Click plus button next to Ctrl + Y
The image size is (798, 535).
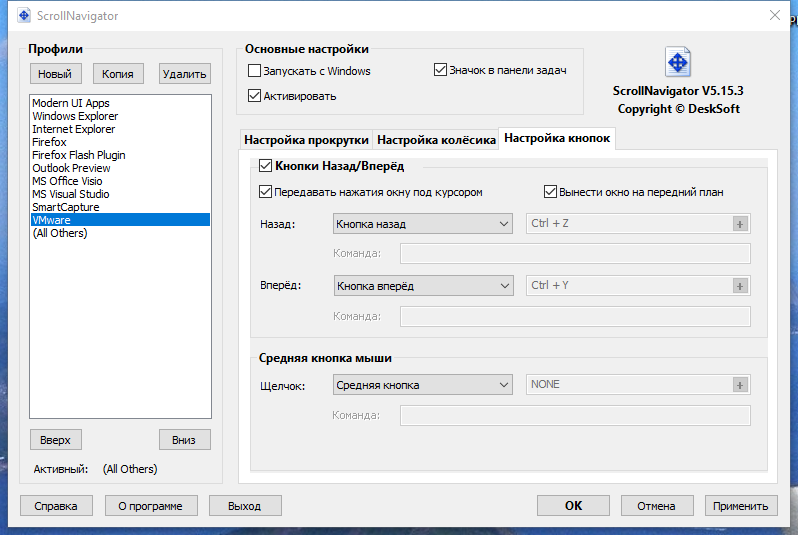point(740,286)
